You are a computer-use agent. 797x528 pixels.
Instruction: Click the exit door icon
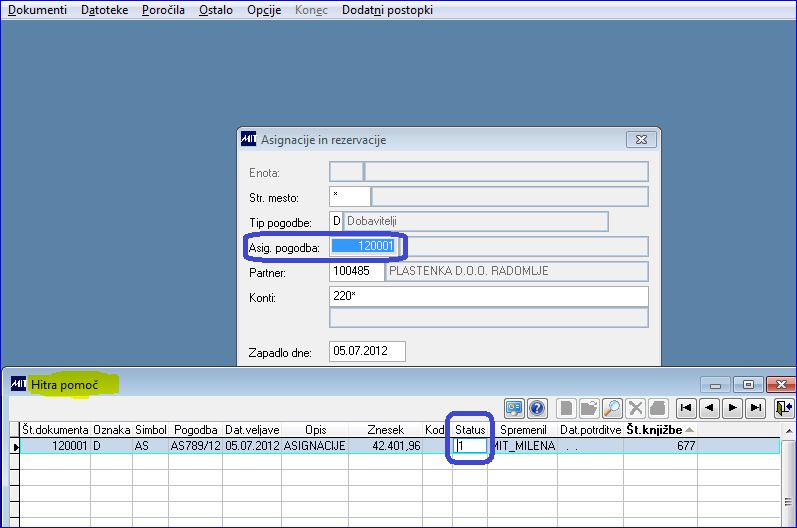[783, 408]
